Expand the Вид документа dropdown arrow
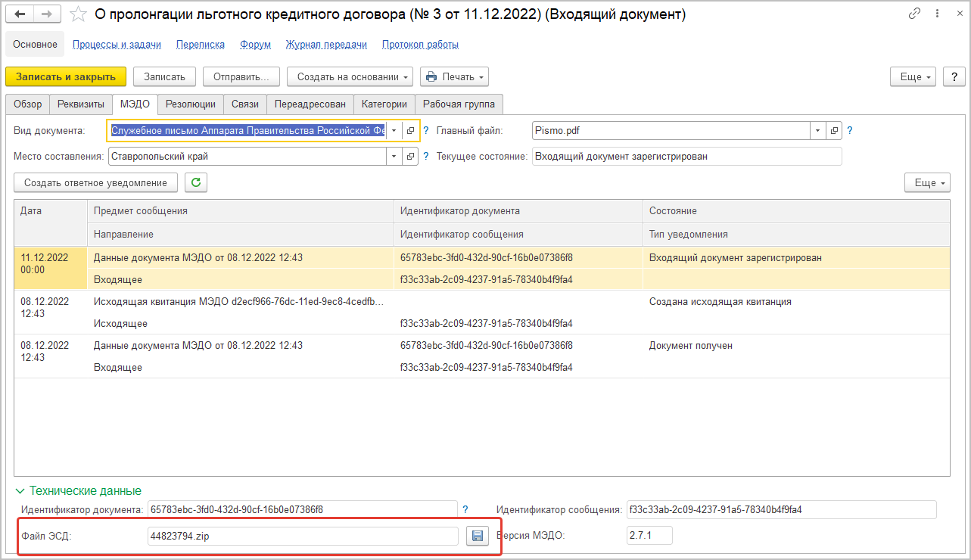This screenshot has height=560, width=971. click(394, 131)
